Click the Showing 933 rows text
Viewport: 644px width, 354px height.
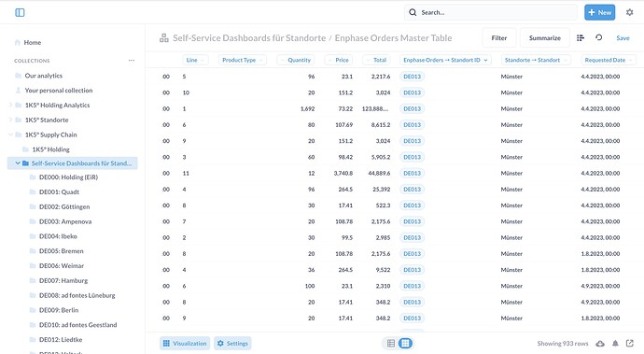pyautogui.click(x=563, y=344)
